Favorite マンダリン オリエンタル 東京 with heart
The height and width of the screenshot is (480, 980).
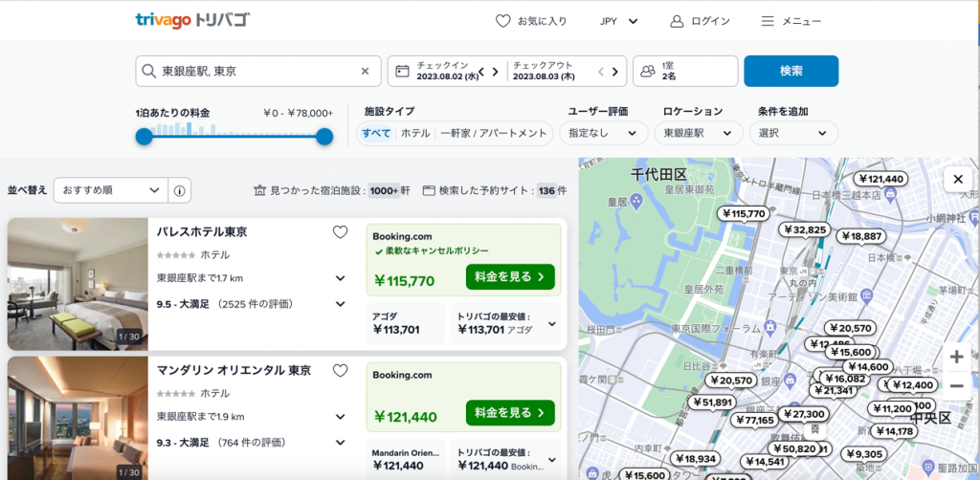click(x=340, y=371)
